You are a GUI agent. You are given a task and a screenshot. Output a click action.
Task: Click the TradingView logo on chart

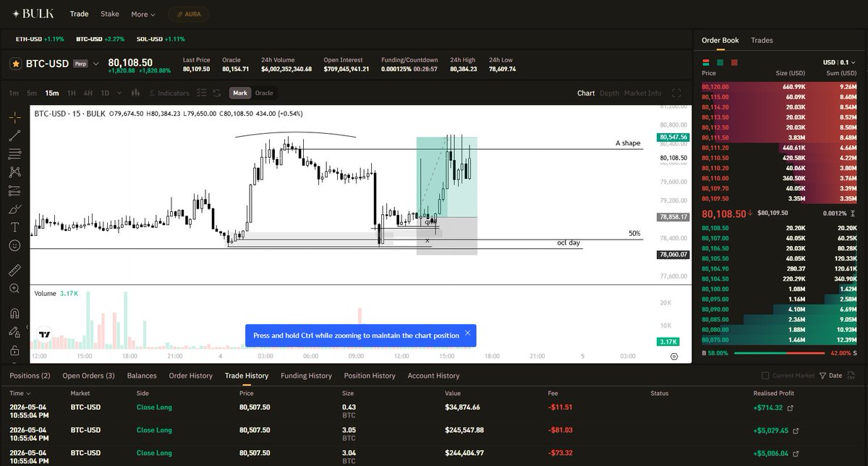pyautogui.click(x=45, y=334)
